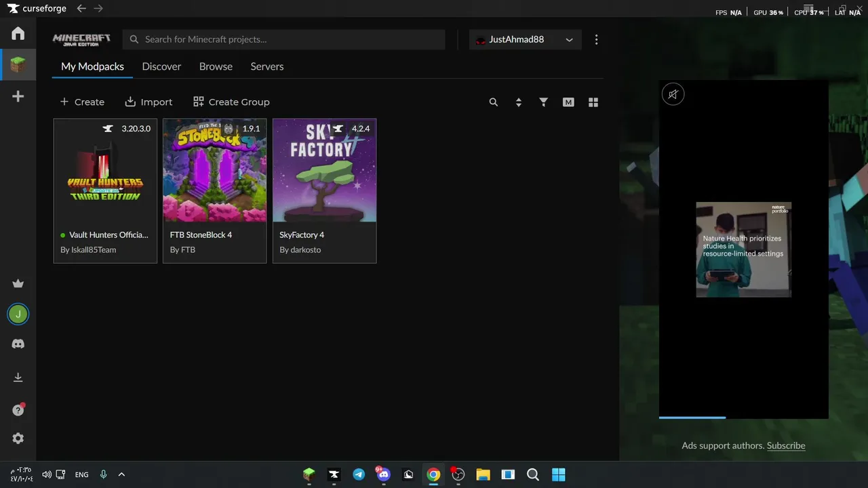Viewport: 868px width, 488px height.
Task: Open File Explorer from the taskbar
Action: pos(483,474)
